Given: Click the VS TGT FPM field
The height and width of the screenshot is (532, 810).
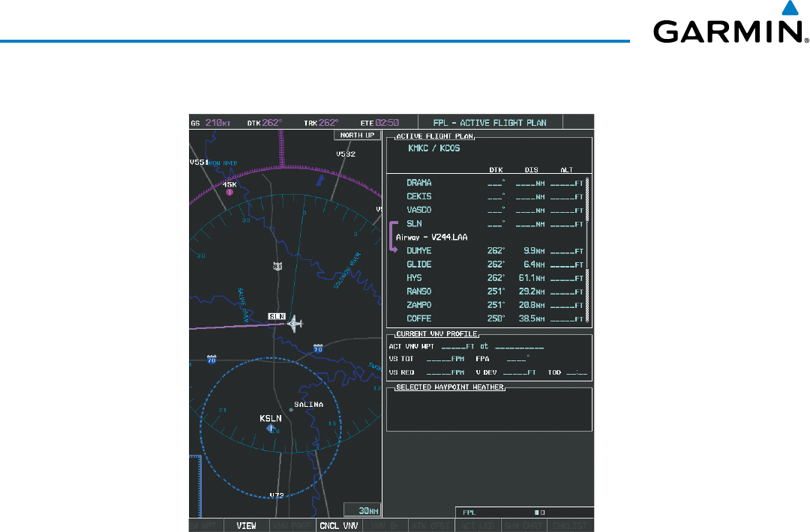Looking at the screenshot, I should (x=445, y=359).
